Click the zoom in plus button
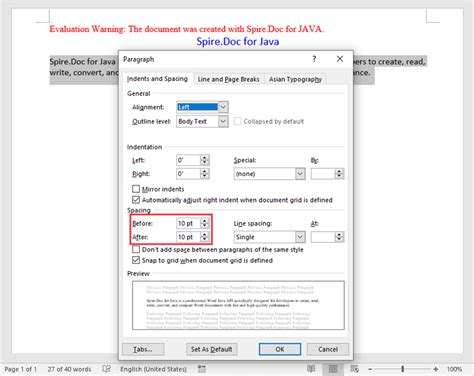 [435, 369]
